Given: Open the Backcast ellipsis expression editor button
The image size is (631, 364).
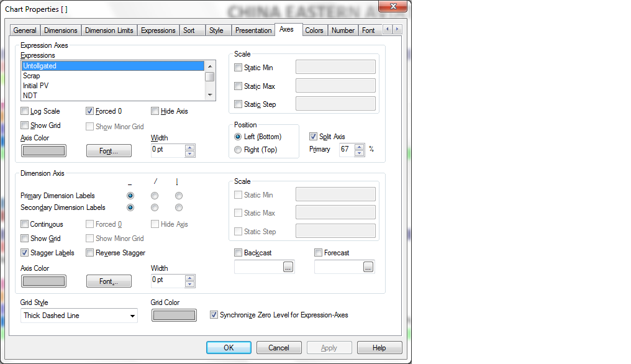Looking at the screenshot, I should pos(288,267).
